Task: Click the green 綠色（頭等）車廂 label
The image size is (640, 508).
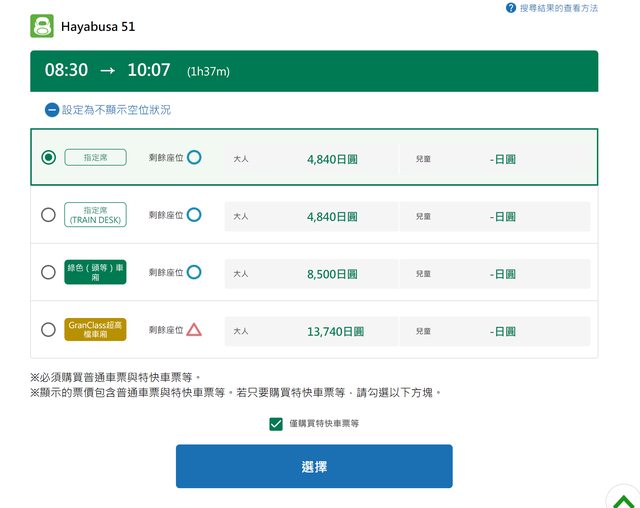Action: [95, 272]
